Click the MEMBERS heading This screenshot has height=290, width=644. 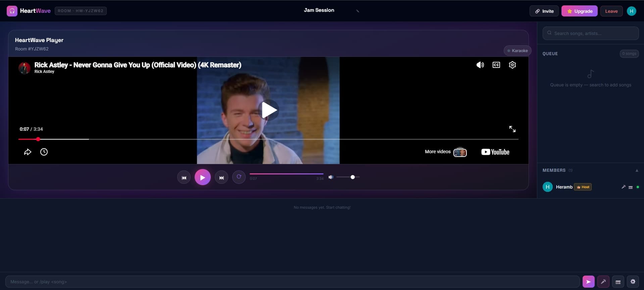(x=554, y=170)
